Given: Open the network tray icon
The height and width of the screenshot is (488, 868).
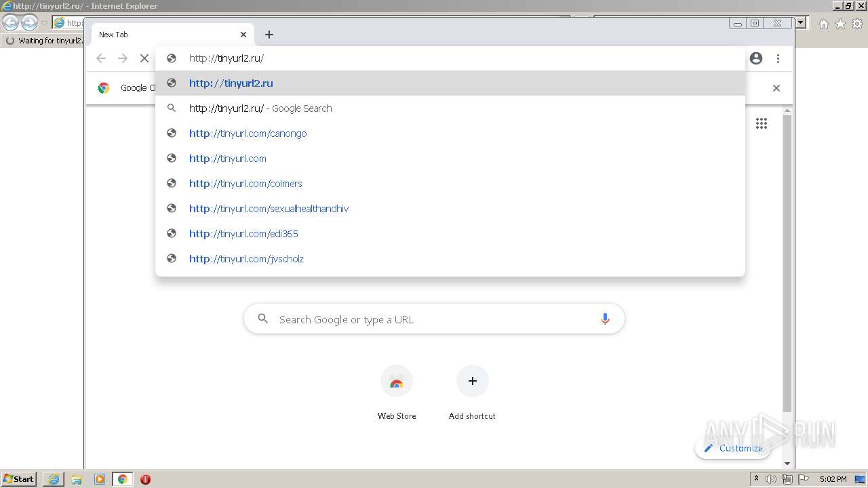Looking at the screenshot, I should [x=787, y=479].
